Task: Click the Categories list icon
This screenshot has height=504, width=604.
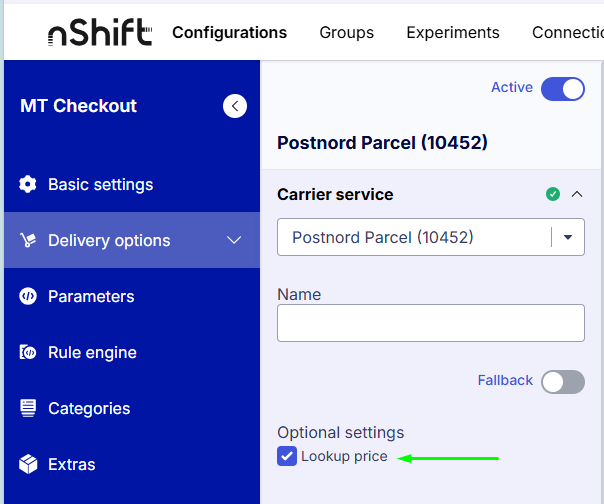Action: pyautogui.click(x=28, y=408)
